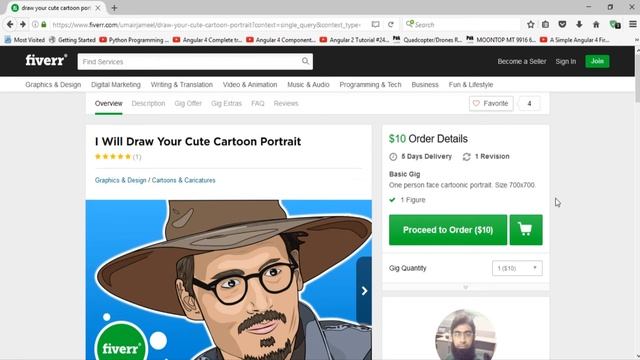Image resolution: width=640 pixels, height=360 pixels.
Task: Click the Fiverr logo in the header
Action: point(46,60)
